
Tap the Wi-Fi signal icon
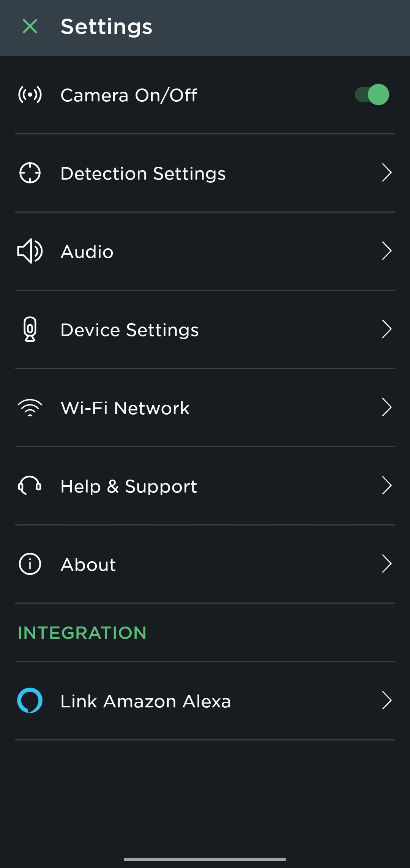coord(30,408)
